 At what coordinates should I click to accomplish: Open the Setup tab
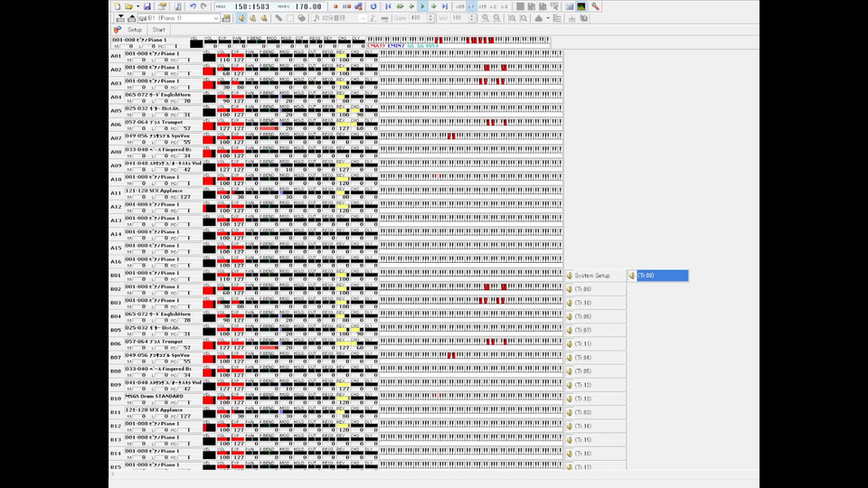pos(135,30)
